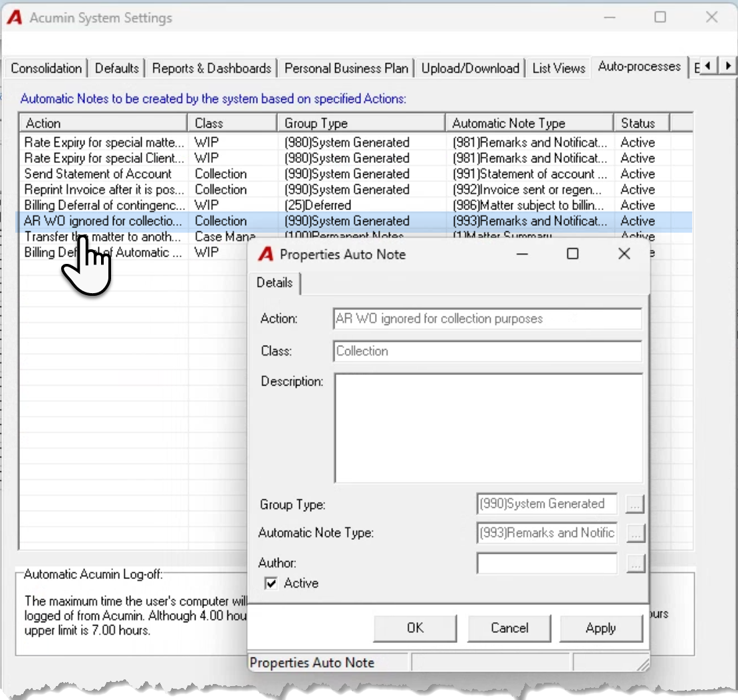Sort by the Class column header

pos(232,123)
